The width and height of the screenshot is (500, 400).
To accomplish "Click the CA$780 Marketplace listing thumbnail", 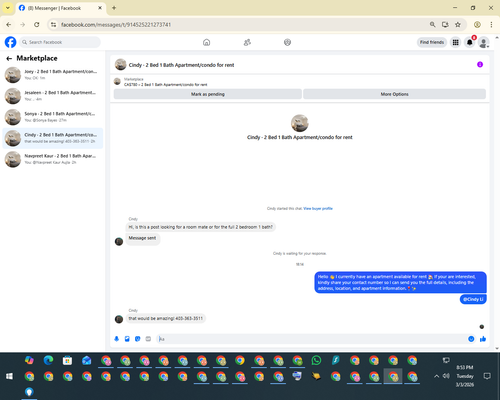I will coord(117,81).
